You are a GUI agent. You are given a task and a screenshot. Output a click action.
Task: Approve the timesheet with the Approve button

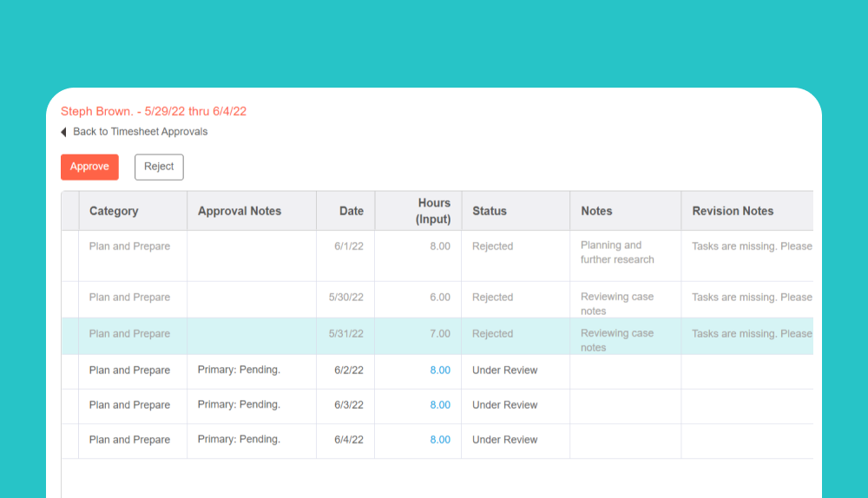(89, 167)
